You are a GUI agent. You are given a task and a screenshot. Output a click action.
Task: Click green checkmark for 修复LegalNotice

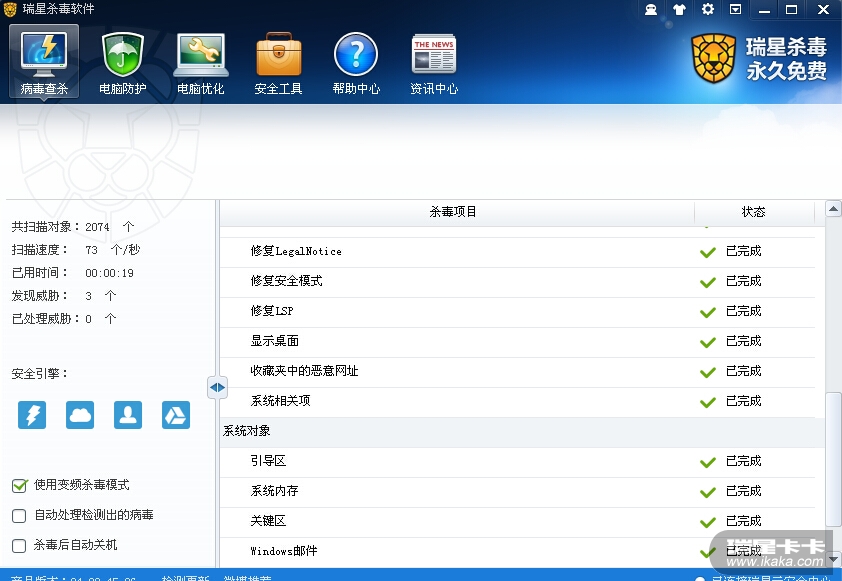[708, 252]
